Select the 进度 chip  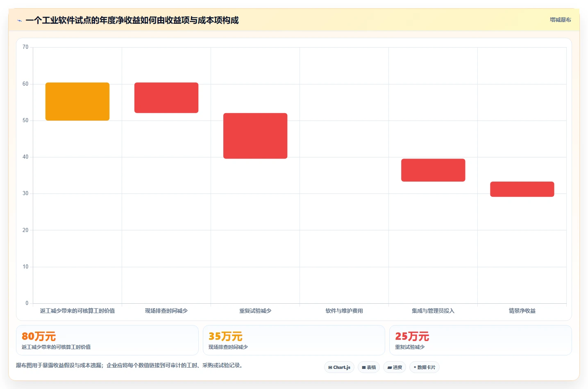395,367
